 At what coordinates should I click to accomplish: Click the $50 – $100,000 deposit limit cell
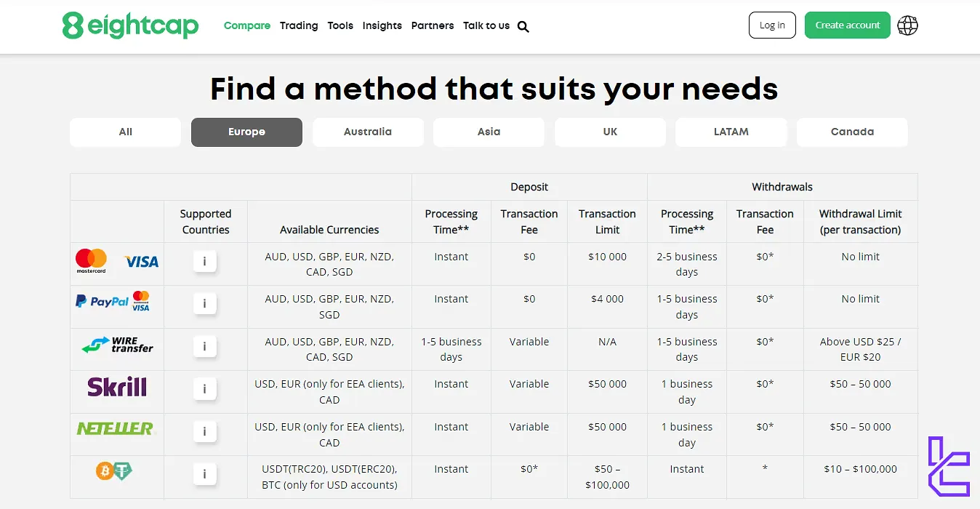point(607,477)
